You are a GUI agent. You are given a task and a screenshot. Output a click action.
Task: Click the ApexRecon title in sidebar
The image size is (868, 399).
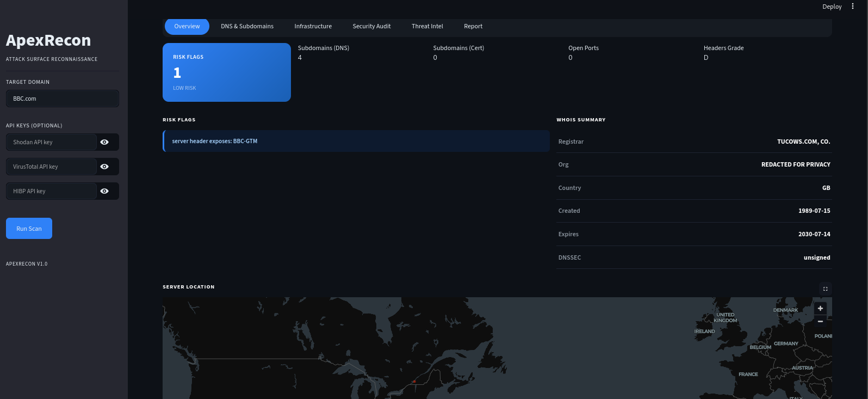(x=48, y=40)
